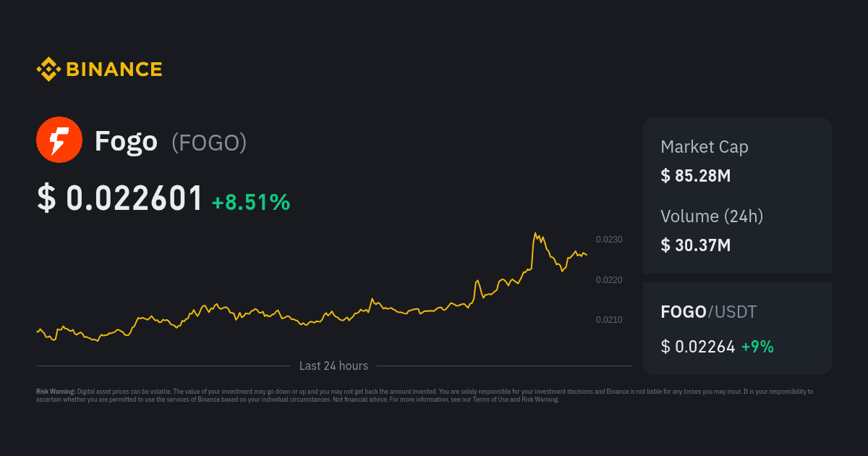868x456 pixels.
Task: Click the $ 85.28M market cap value
Action: pyautogui.click(x=696, y=175)
